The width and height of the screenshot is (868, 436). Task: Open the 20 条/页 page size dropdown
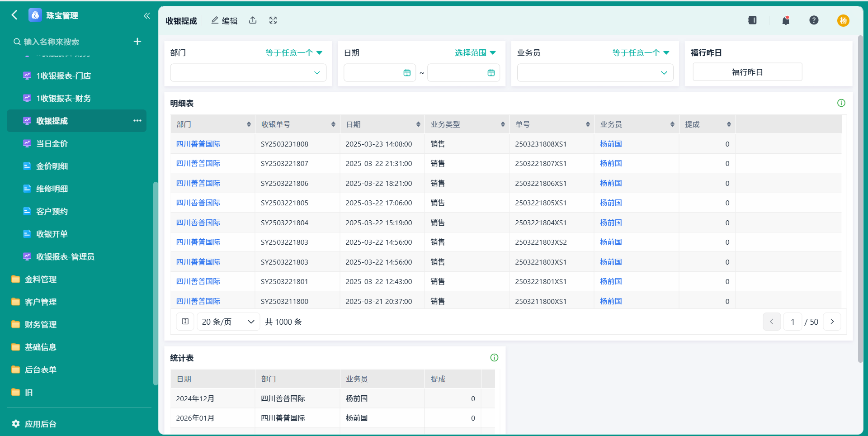pyautogui.click(x=228, y=322)
